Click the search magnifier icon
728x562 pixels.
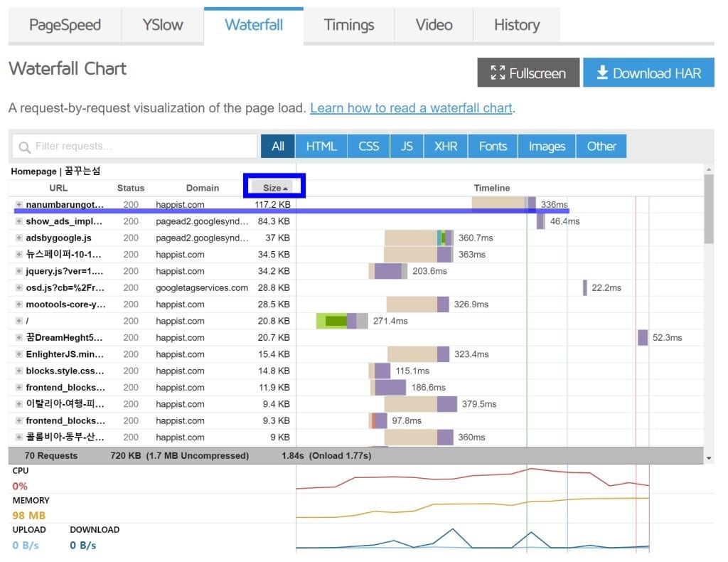click(25, 147)
